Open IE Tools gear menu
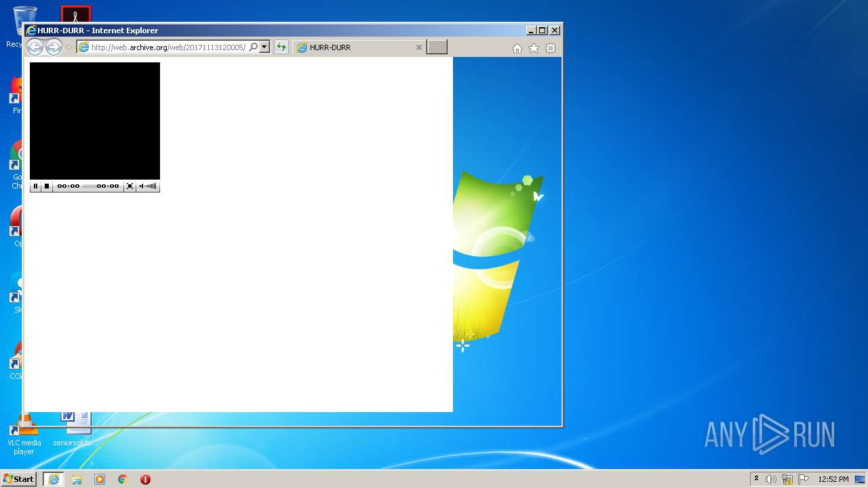Screen dimensions: 868x488 [551, 48]
